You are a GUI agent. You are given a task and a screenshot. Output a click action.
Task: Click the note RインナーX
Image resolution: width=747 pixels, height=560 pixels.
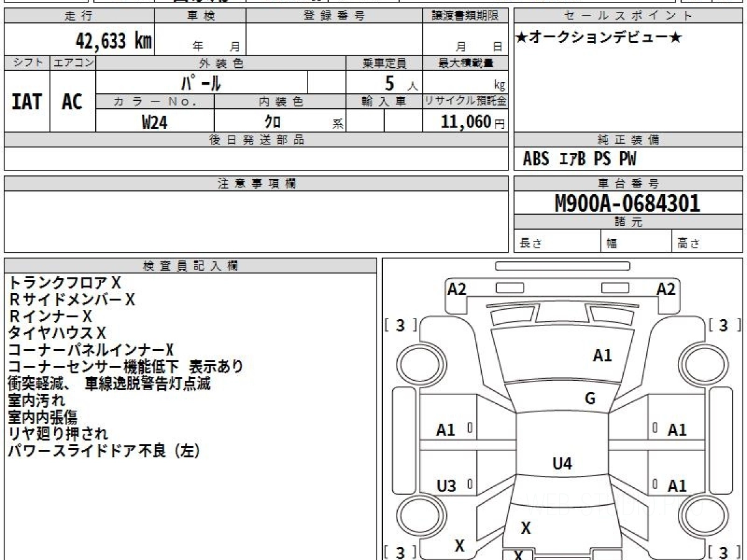(x=50, y=316)
